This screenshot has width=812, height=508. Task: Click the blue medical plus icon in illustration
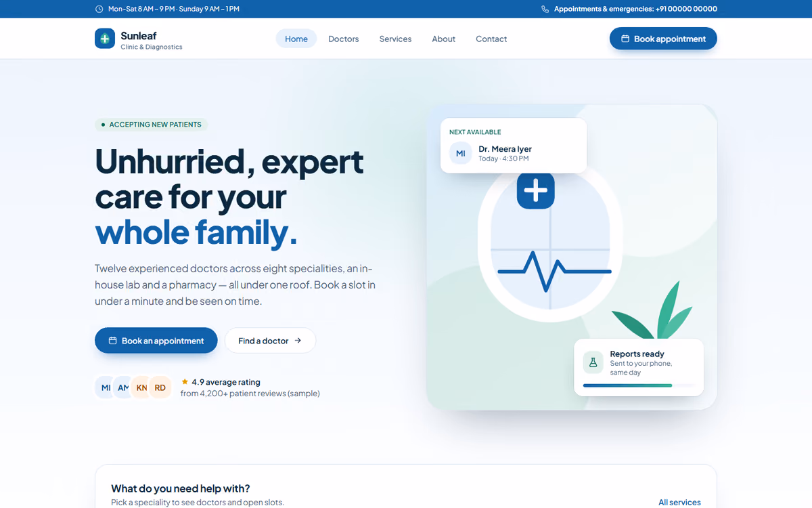[x=536, y=190]
